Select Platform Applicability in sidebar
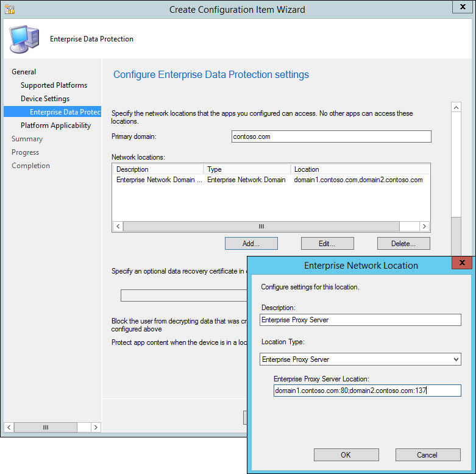The image size is (476, 474). click(x=55, y=126)
